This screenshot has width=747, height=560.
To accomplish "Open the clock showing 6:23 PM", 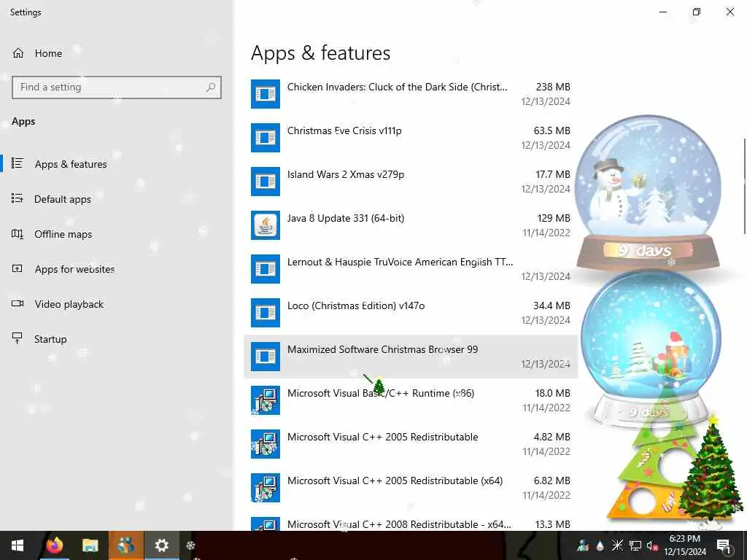I will point(684,545).
